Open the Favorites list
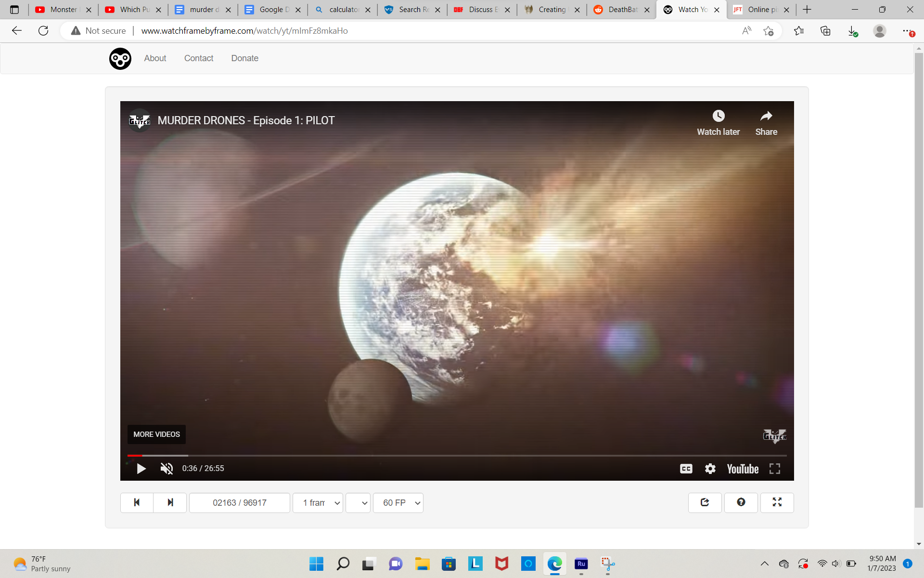The image size is (924, 578). pyautogui.click(x=799, y=31)
